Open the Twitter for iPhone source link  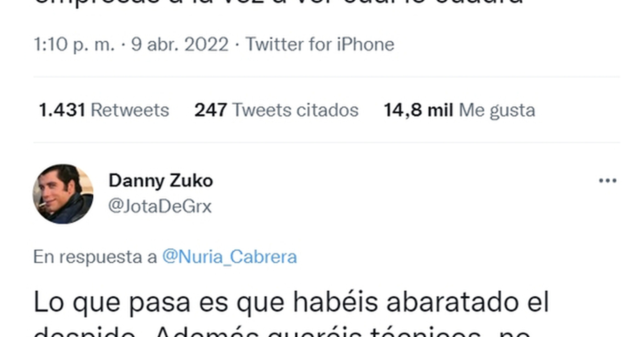point(320,44)
